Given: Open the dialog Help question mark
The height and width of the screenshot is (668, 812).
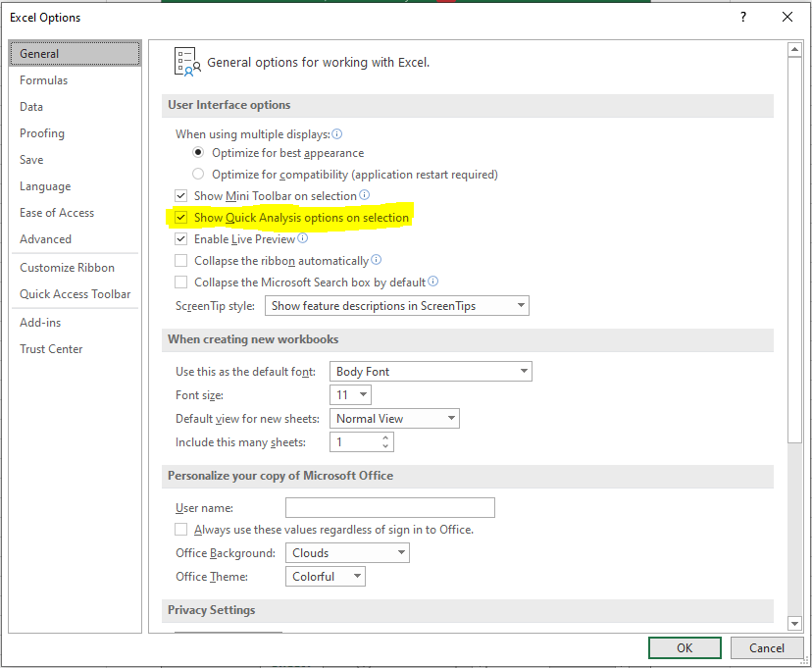Looking at the screenshot, I should [743, 17].
